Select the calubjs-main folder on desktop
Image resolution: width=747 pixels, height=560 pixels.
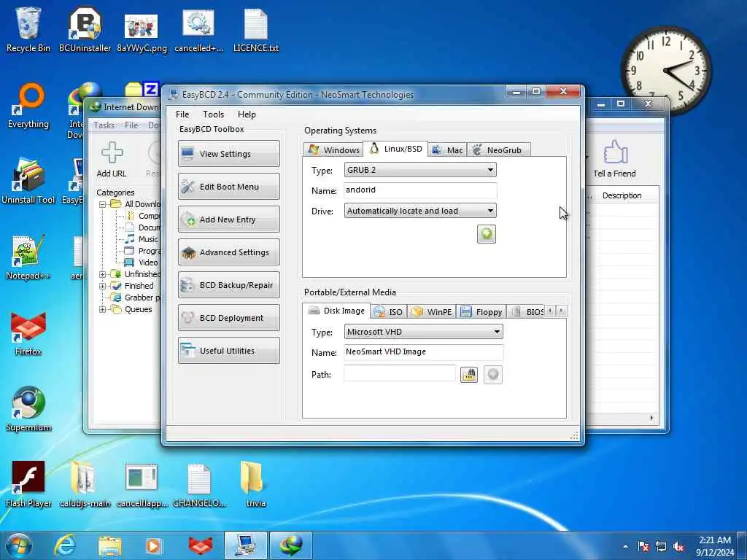[x=85, y=485]
